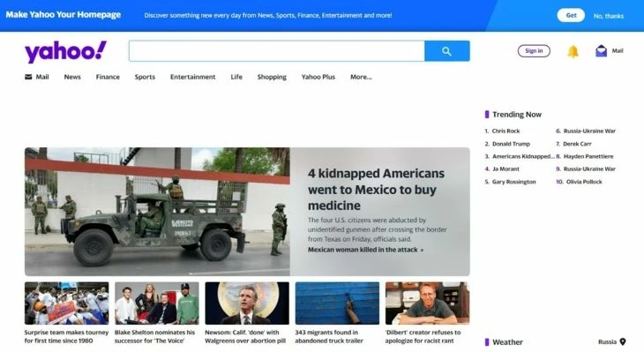The width and height of the screenshot is (644, 352).
Task: Click the Sign in button
Action: (534, 51)
